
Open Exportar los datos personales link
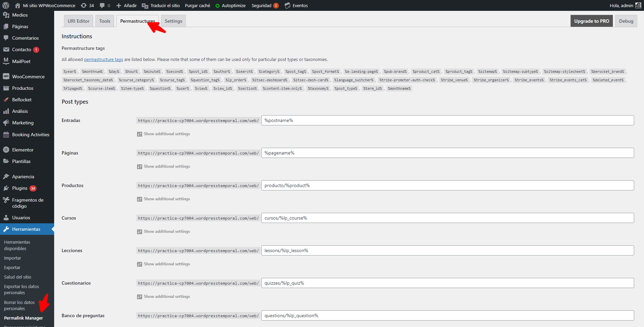(21, 289)
